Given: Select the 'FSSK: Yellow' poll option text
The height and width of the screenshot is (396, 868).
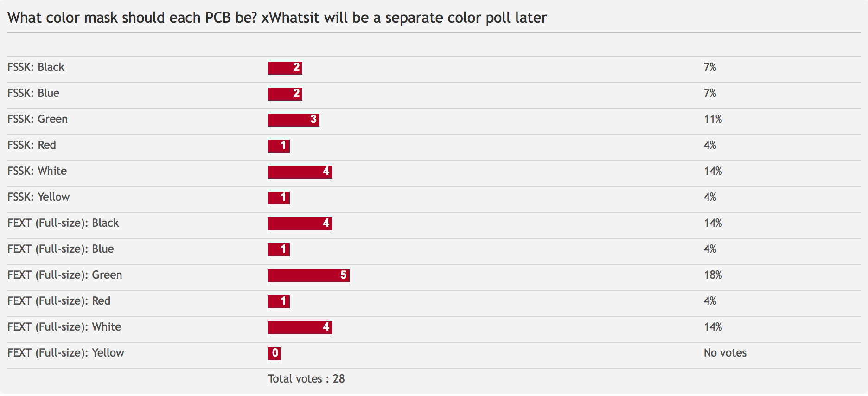Looking at the screenshot, I should pos(38,197).
